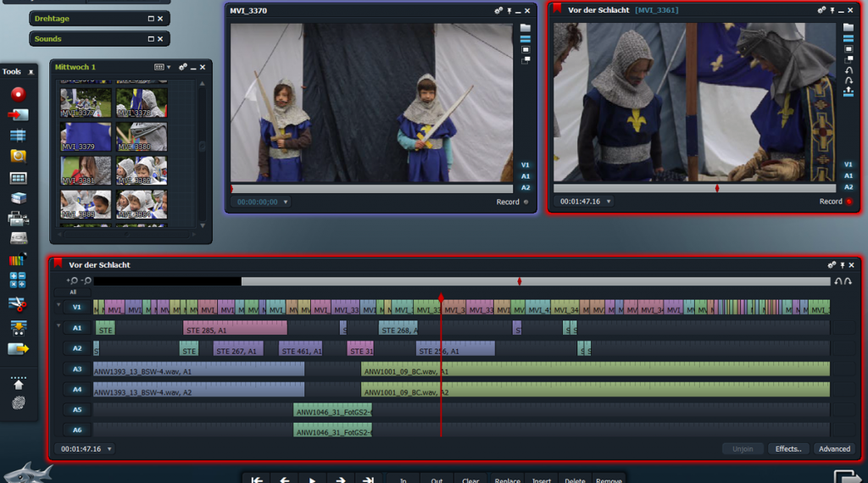The image size is (868, 483).
Task: Click the Effects button on timeline
Action: 788,449
